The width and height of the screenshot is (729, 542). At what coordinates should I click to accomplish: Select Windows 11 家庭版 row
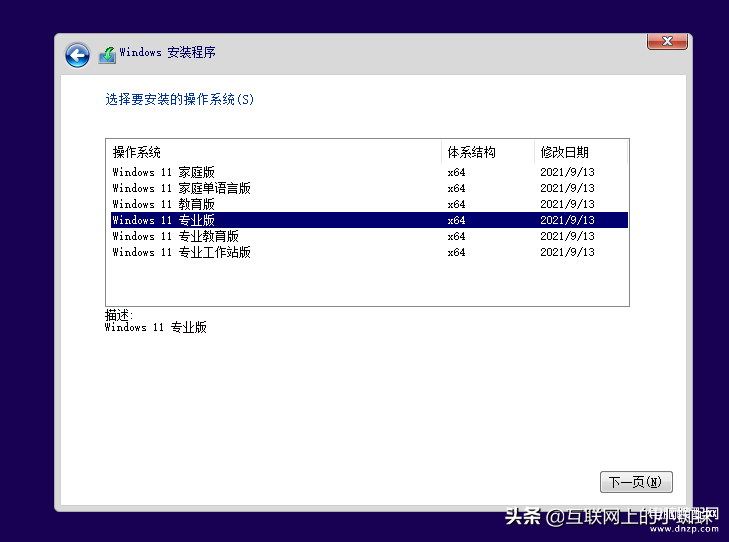click(369, 172)
